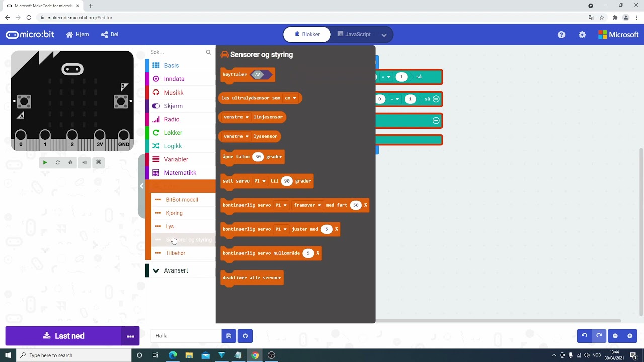Screen dimensions: 644x362
Task: Expand the Avansert section
Action: [181, 270]
